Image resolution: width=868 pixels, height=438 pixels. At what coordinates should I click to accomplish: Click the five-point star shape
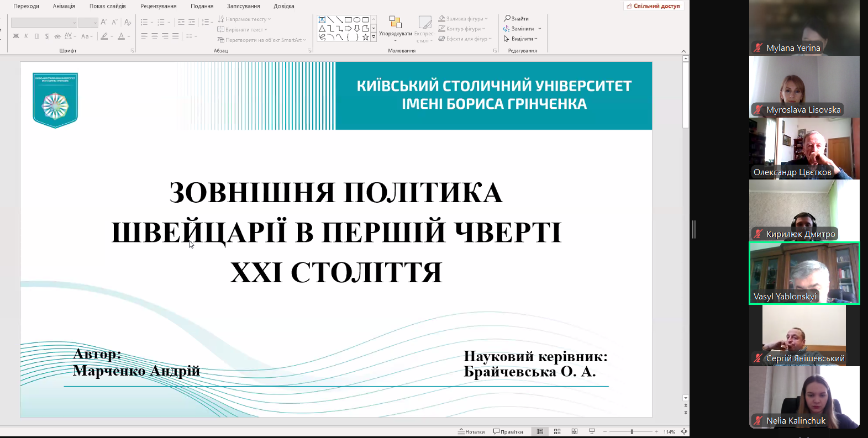coord(365,37)
